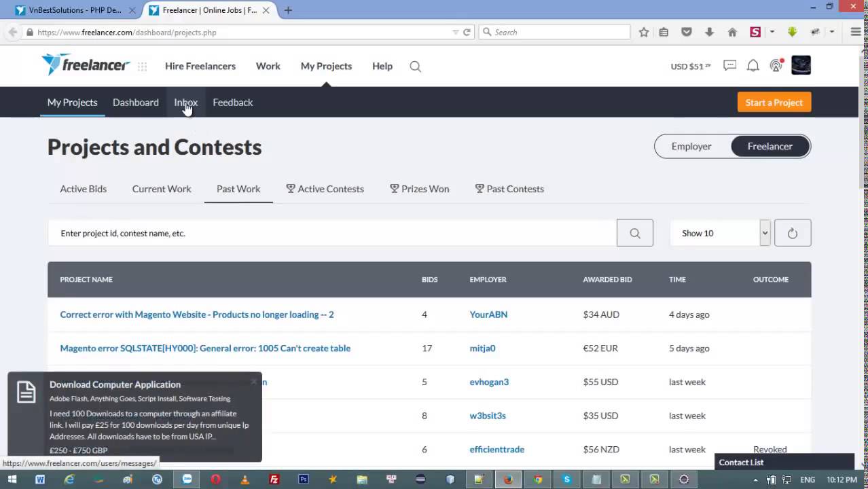Image resolution: width=868 pixels, height=489 pixels.
Task: Open Word from the taskbar
Action: 40,479
